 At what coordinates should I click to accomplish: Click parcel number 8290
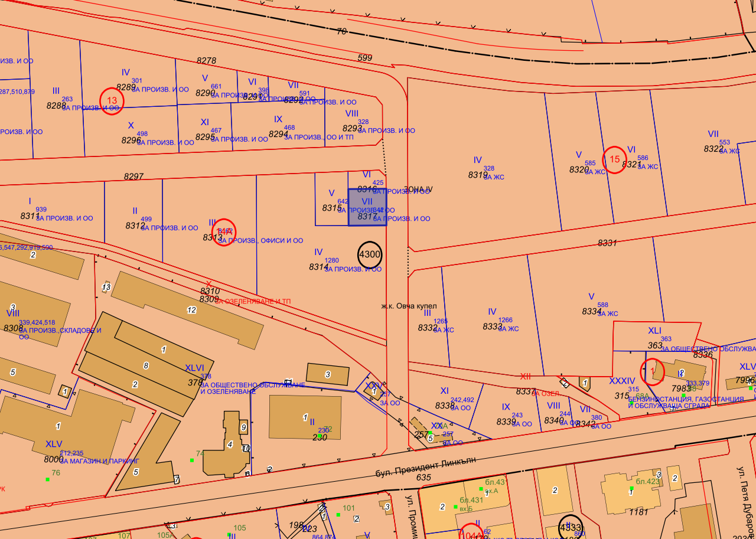pyautogui.click(x=205, y=93)
